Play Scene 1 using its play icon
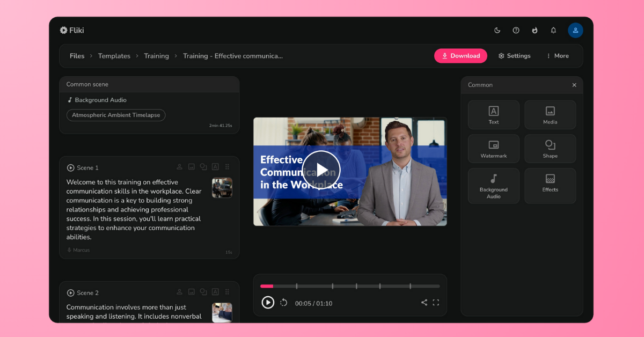The width and height of the screenshot is (644, 337). click(x=70, y=168)
